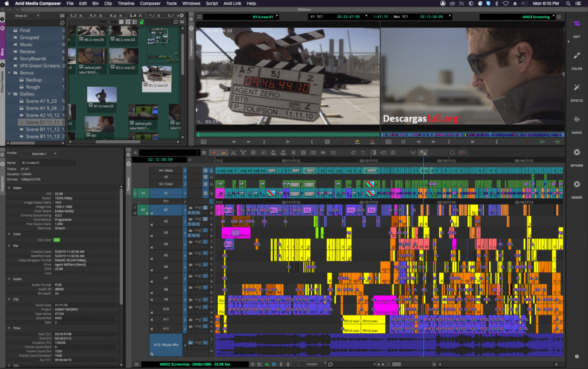The height and width of the screenshot is (369, 588).
Task: Select the Scene B1 11_12 bin
Action: pos(44,129)
